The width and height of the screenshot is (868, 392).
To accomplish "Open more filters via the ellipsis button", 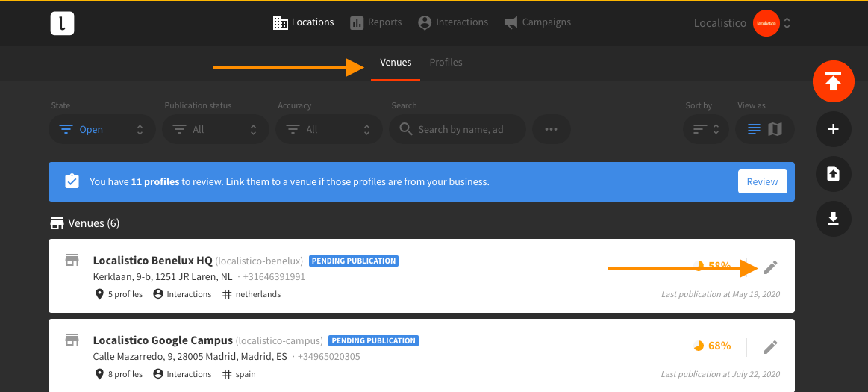I will (x=551, y=130).
